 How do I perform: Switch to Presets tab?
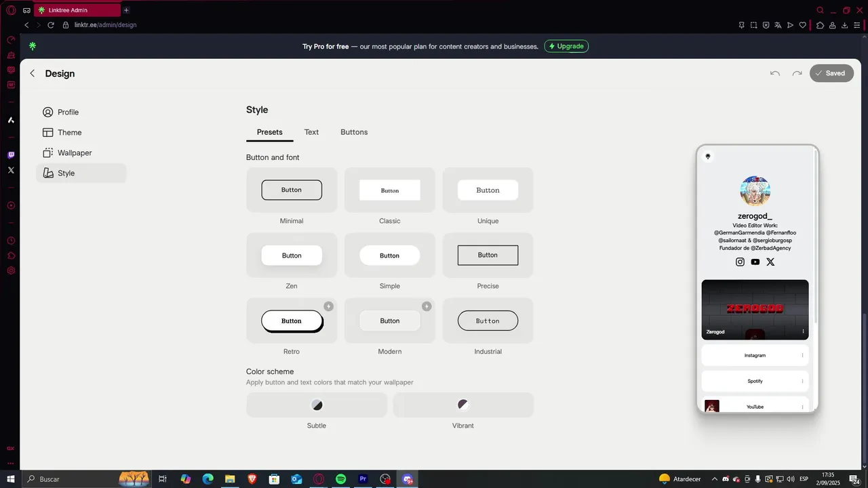click(270, 132)
